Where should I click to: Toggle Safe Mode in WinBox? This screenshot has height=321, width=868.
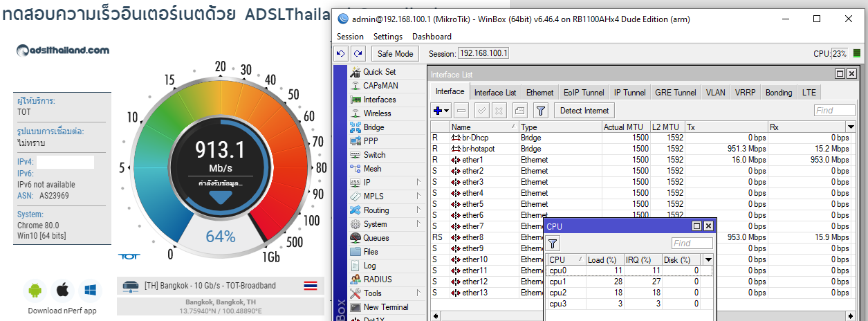(395, 53)
